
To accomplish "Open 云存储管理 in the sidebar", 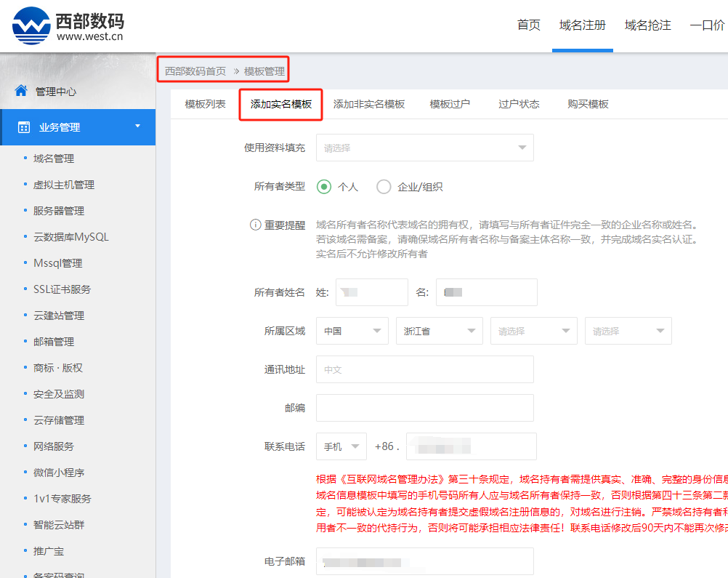I will (x=59, y=420).
